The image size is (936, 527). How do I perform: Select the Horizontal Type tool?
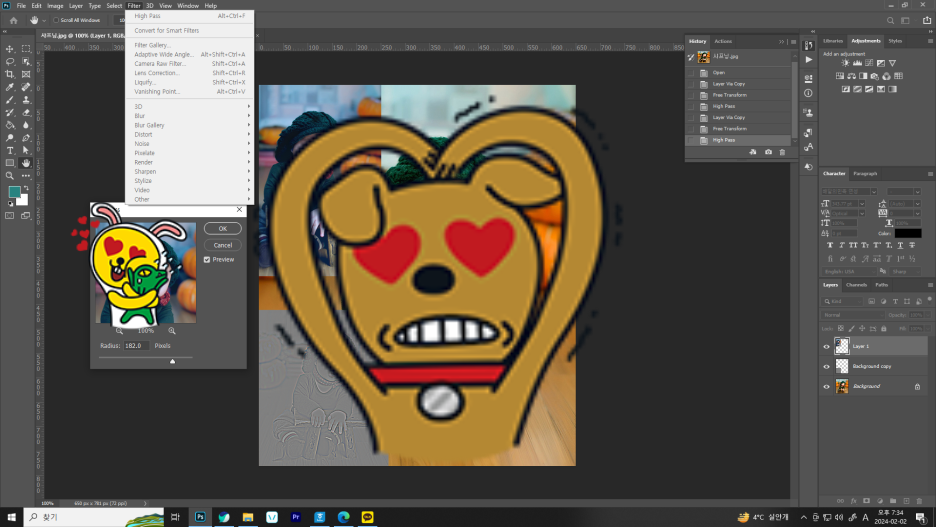(x=10, y=150)
